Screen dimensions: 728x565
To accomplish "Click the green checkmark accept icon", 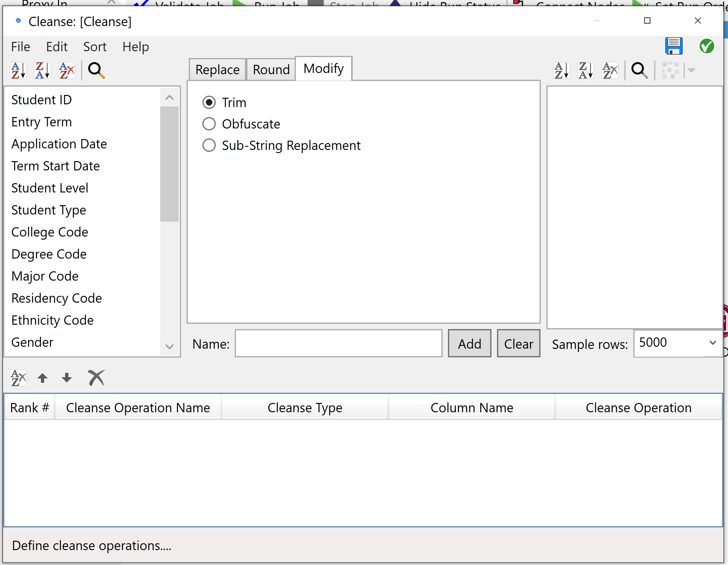I will 706,46.
